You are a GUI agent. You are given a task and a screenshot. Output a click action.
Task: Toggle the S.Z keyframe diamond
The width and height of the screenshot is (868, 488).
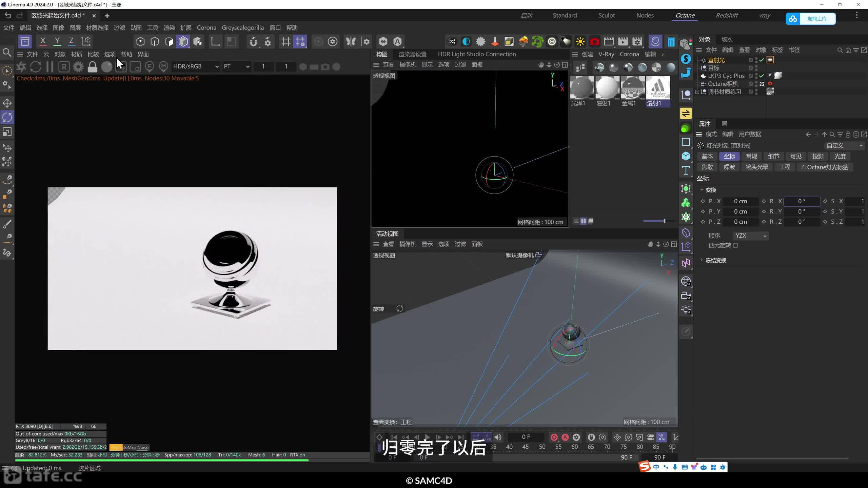click(x=825, y=222)
